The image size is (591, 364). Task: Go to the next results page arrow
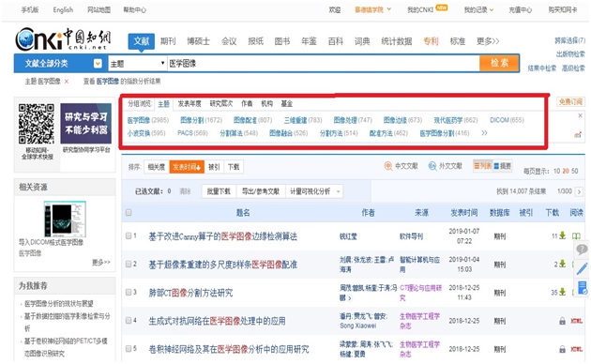point(579,191)
